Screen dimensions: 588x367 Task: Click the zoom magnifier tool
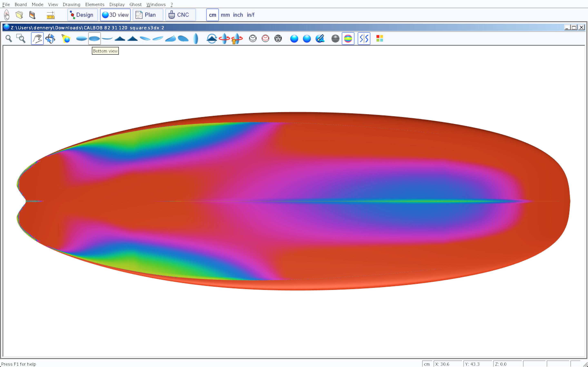tap(9, 39)
